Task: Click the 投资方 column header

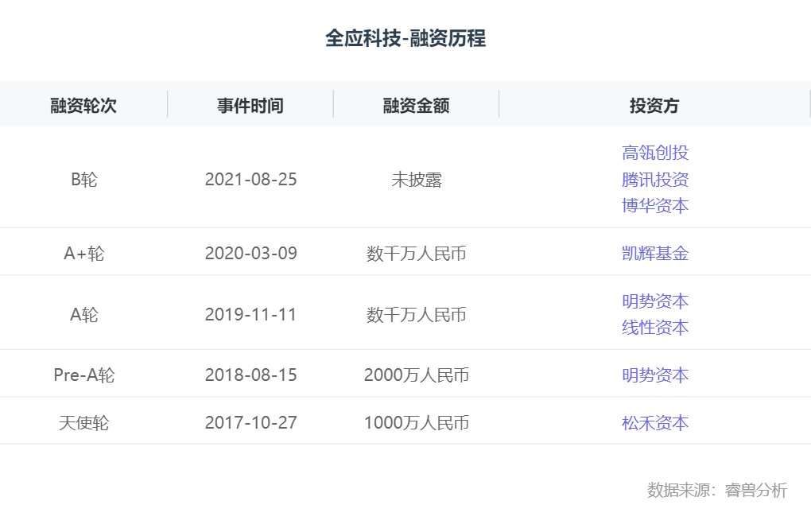Action: point(654,106)
